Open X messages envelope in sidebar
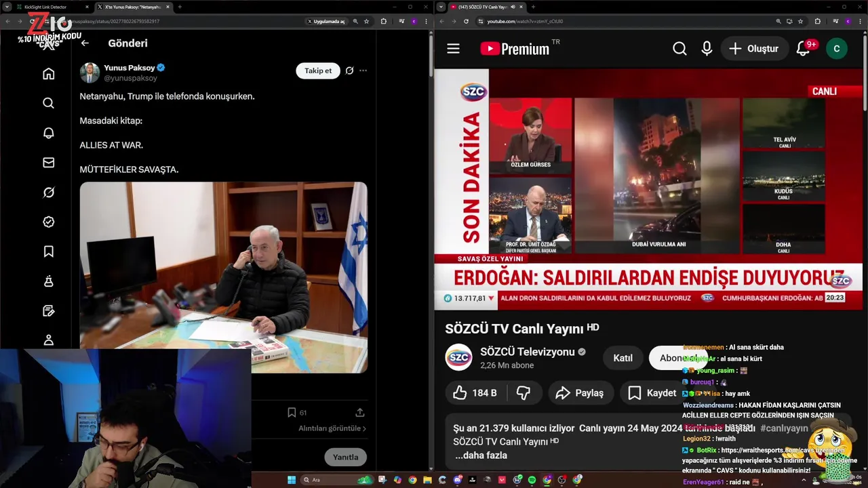868x488 pixels. (48, 163)
